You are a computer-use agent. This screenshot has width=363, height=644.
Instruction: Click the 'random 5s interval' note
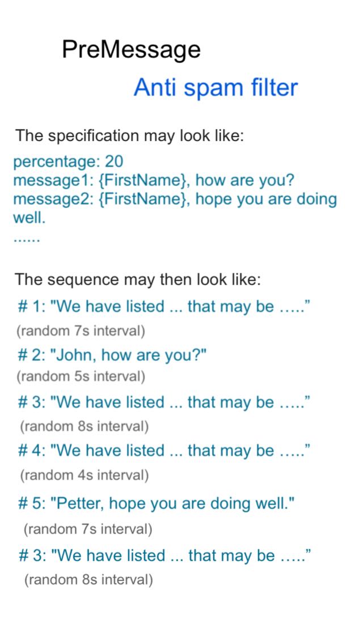[x=81, y=377]
